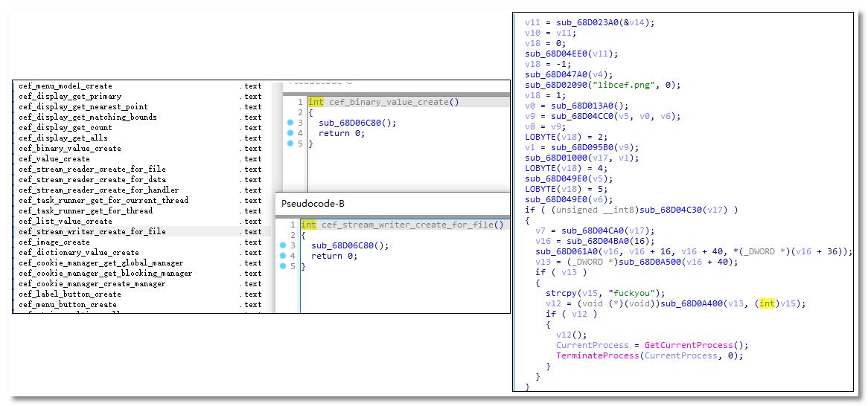The height and width of the screenshot is (406, 868).
Task: Click breakpoint dot on closing brace of cef_binary_value_create
Action: point(291,144)
